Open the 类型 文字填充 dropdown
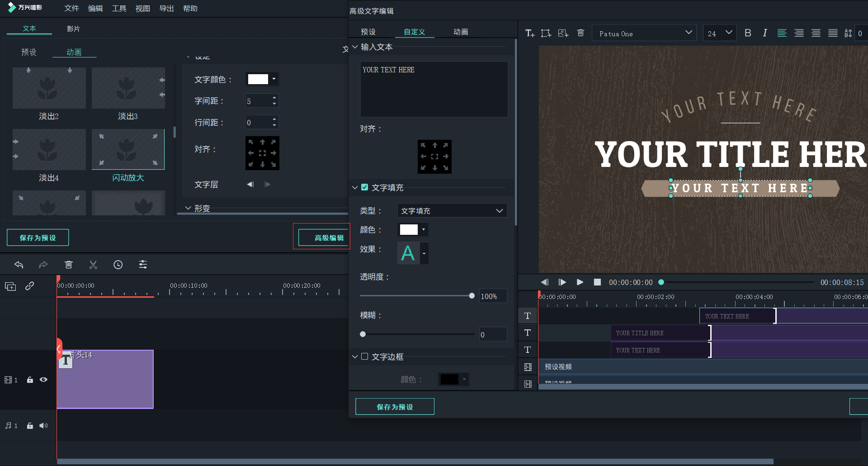The width and height of the screenshot is (868, 466). [452, 211]
